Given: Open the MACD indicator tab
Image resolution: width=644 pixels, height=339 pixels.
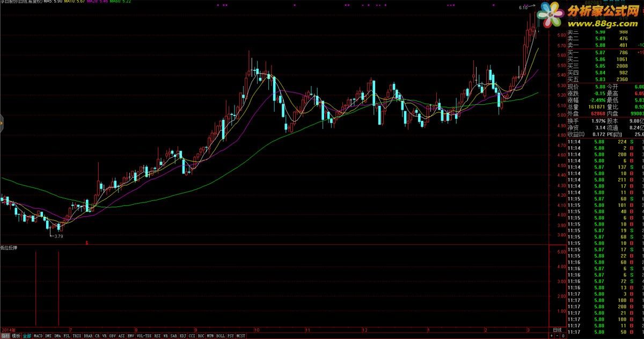Looking at the screenshot, I should pos(38,336).
